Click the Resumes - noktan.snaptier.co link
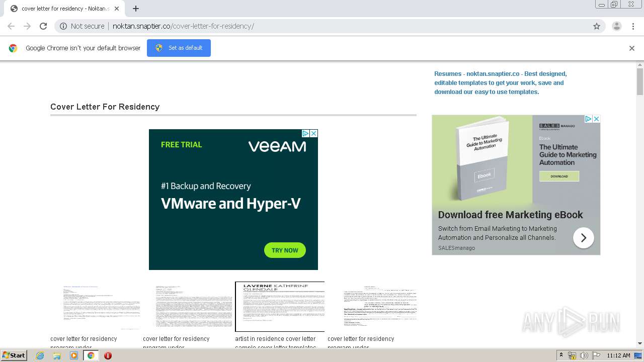Screen dimensions: 644x362 [500, 82]
